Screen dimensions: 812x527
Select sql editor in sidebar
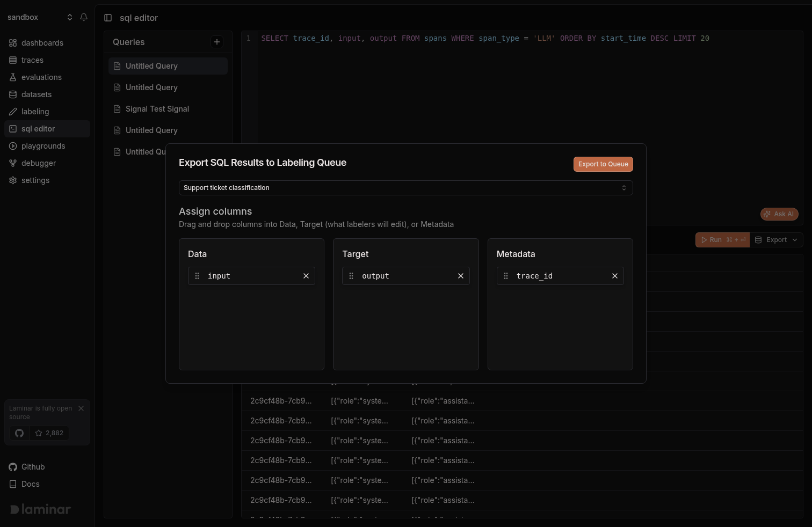[47, 129]
